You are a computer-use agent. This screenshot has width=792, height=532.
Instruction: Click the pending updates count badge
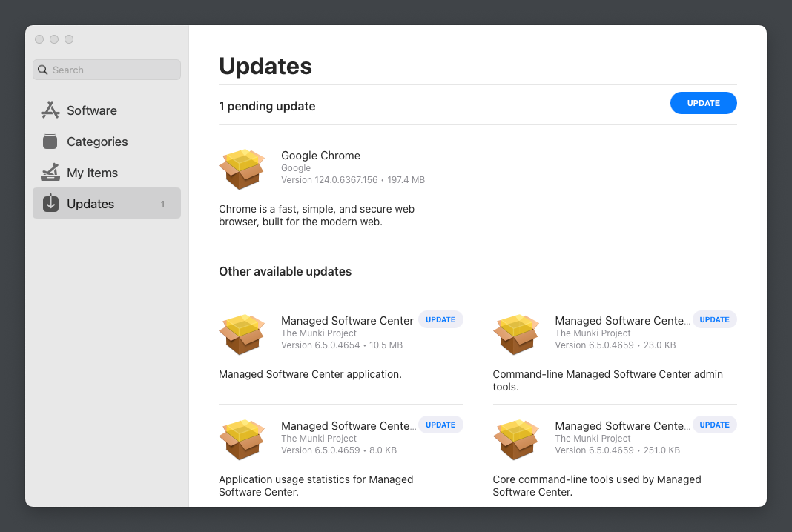(162, 204)
